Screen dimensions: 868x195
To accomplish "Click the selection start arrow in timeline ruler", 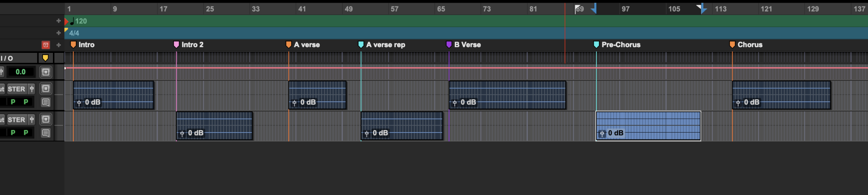I will point(593,8).
